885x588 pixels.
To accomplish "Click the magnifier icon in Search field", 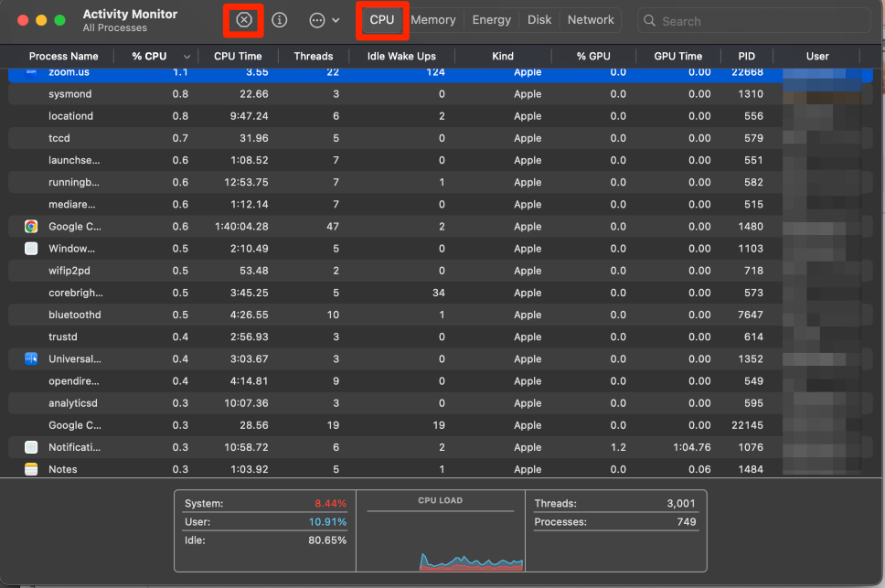I will pyautogui.click(x=650, y=20).
